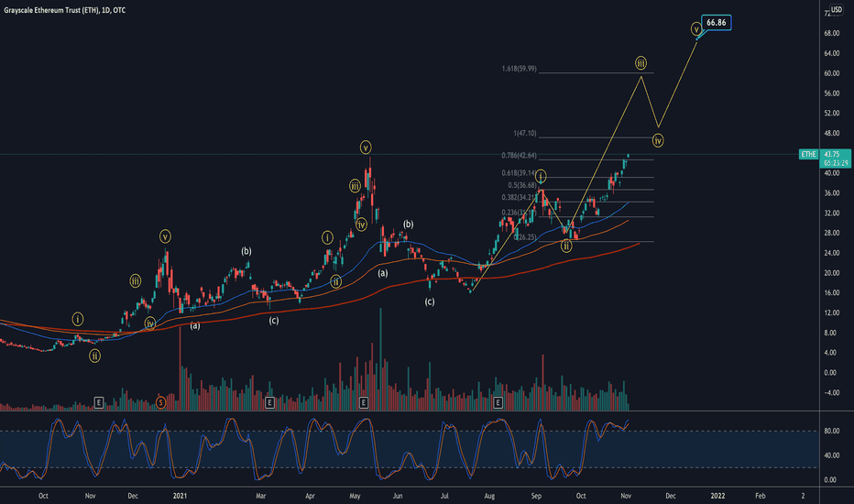Open the E earnings marker above Mar
The width and height of the screenshot is (854, 504).
point(269,402)
